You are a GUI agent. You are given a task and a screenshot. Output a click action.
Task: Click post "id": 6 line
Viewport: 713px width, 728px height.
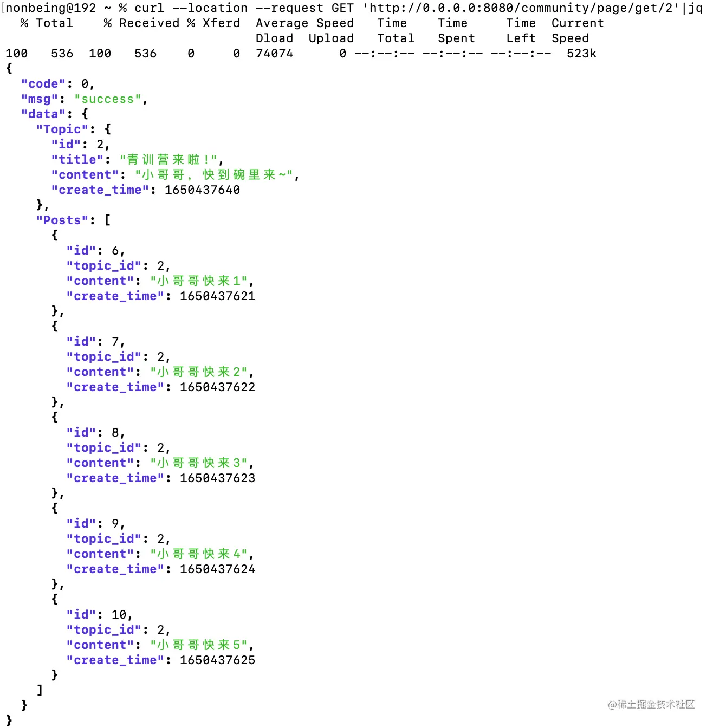tap(95, 251)
